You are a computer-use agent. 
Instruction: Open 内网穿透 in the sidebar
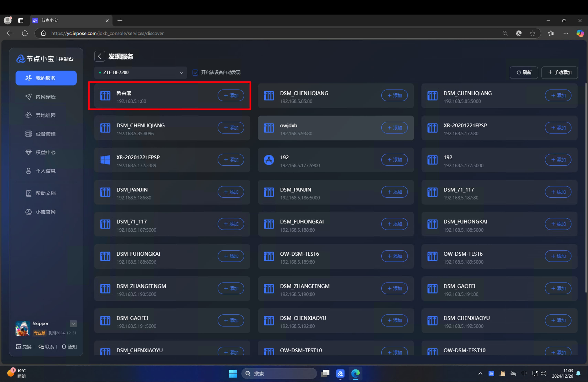pyautogui.click(x=46, y=97)
